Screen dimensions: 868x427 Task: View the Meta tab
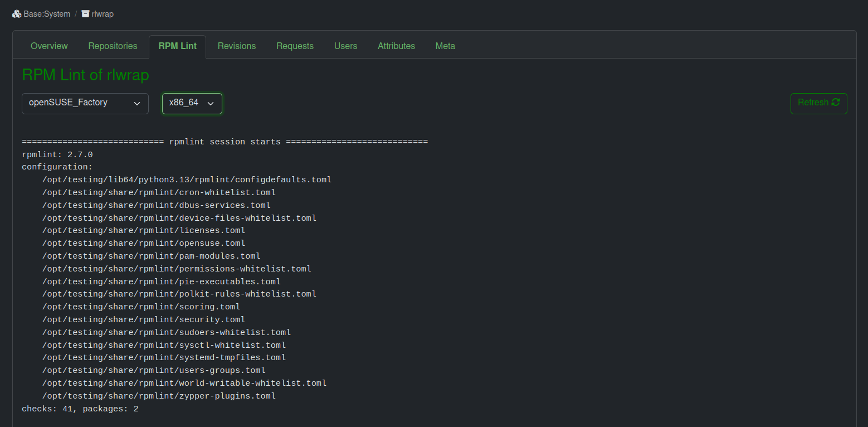pyautogui.click(x=445, y=46)
